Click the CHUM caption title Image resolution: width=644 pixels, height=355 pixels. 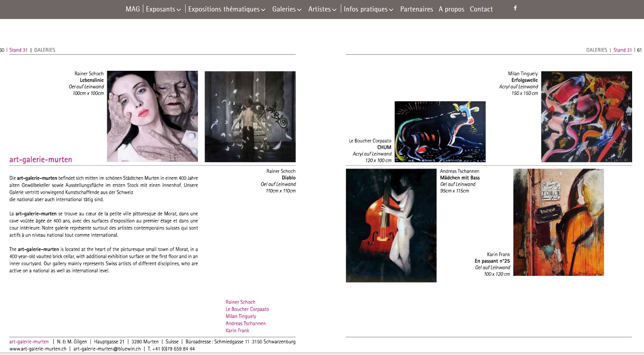384,147
